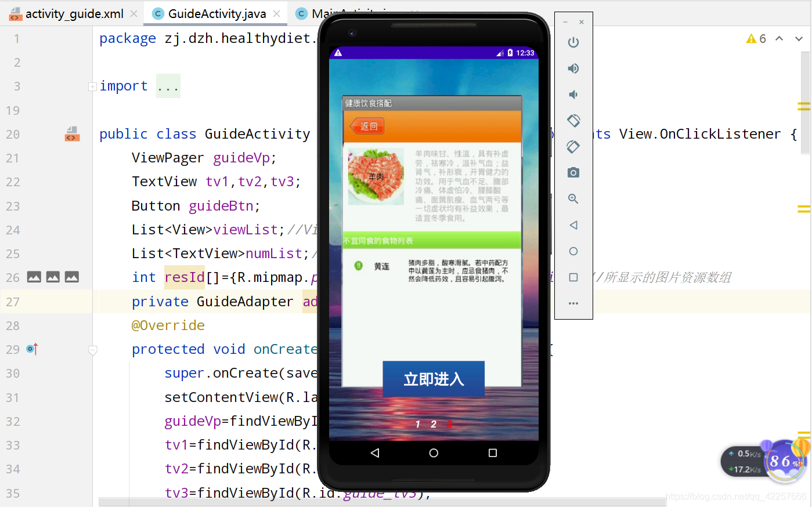Screen dimensions: 812x507
Task: Navigate to next warning with the down chevron
Action: click(798, 38)
